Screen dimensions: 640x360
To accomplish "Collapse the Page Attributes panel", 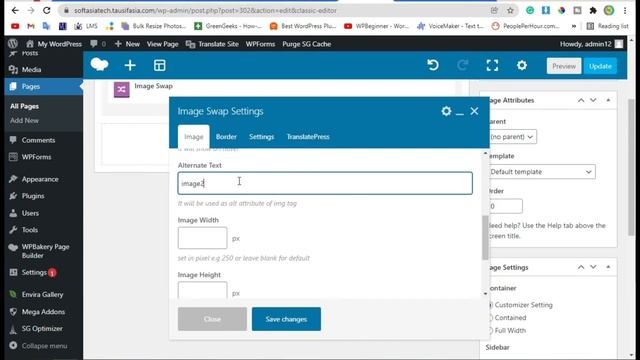I will tap(608, 100).
